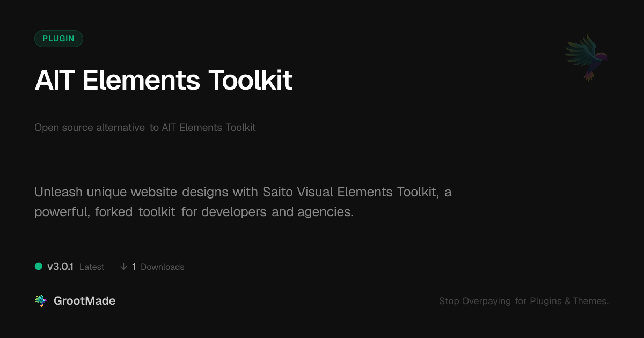
Task: Click "Saito Visual Elements Toolkit" in the description
Action: [350, 192]
